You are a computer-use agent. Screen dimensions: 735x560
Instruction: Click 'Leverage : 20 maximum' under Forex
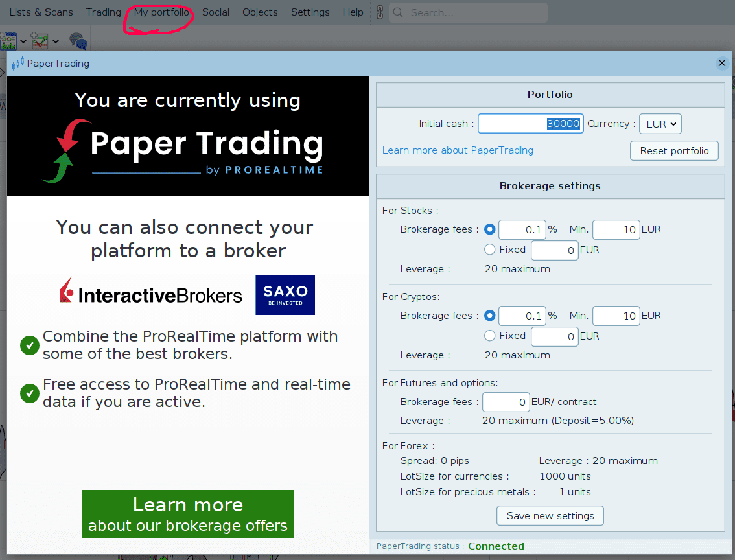tap(598, 461)
